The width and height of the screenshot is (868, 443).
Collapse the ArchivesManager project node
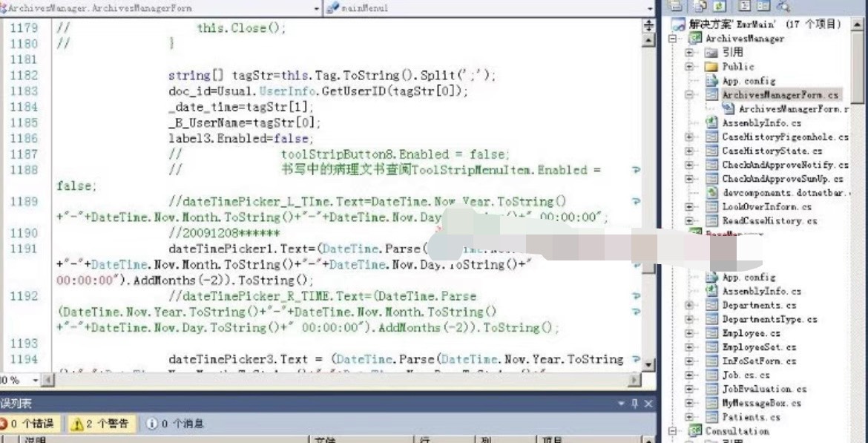pyautogui.click(x=673, y=39)
